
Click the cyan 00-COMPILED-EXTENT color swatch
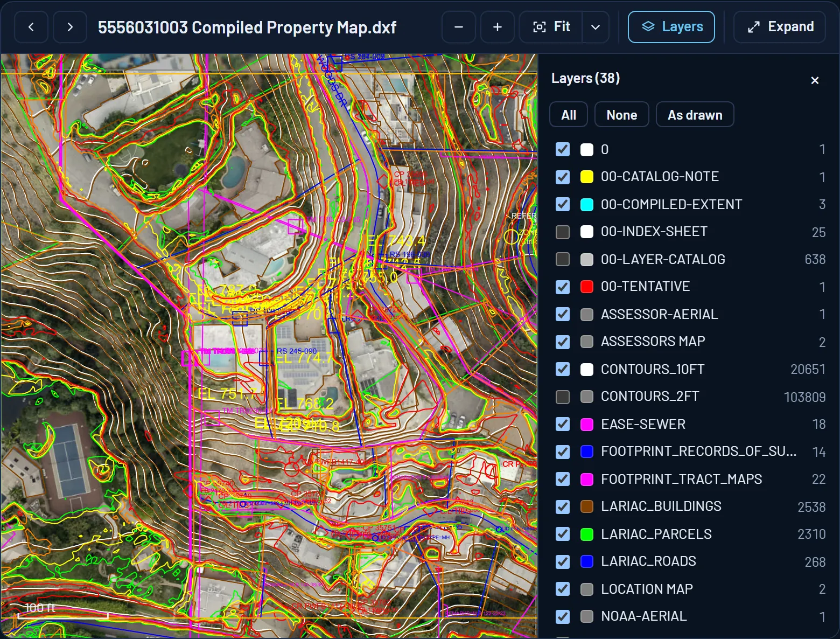(x=587, y=205)
